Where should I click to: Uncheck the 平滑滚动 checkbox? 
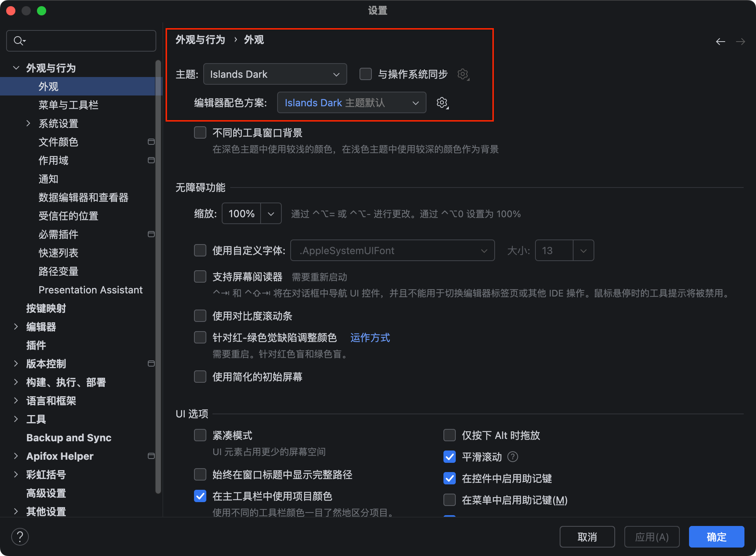[x=450, y=457]
